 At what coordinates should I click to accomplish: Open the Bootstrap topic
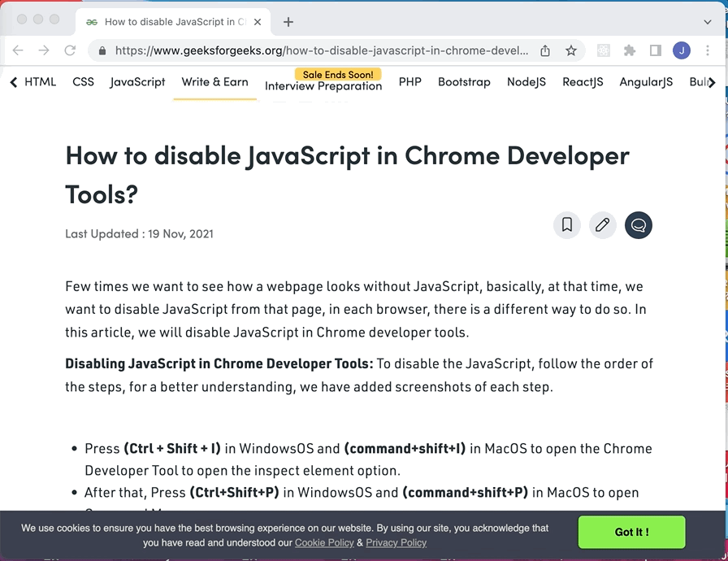coord(464,82)
